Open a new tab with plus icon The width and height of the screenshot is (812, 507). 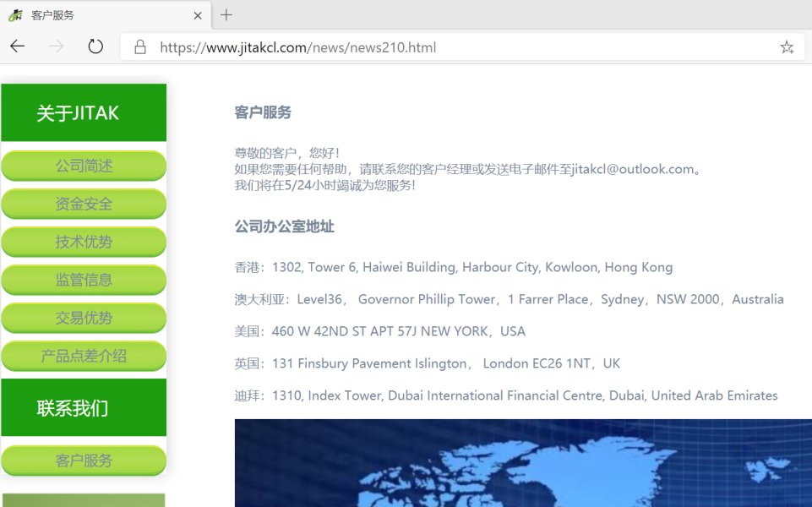(x=226, y=15)
